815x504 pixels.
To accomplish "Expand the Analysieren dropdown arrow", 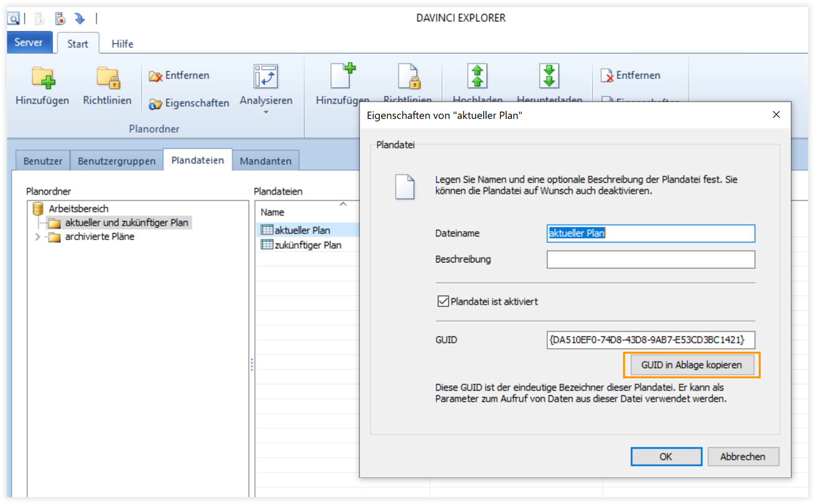I will (266, 112).
